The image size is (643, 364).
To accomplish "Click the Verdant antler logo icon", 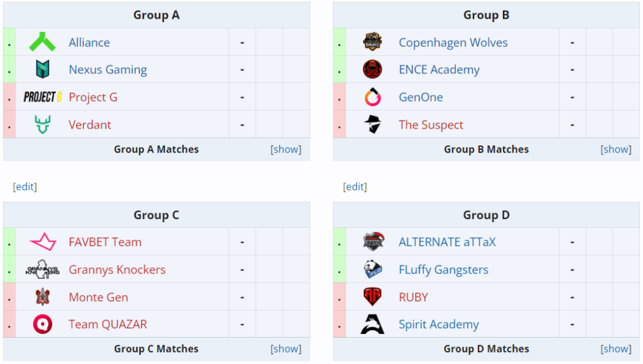I will click(42, 124).
